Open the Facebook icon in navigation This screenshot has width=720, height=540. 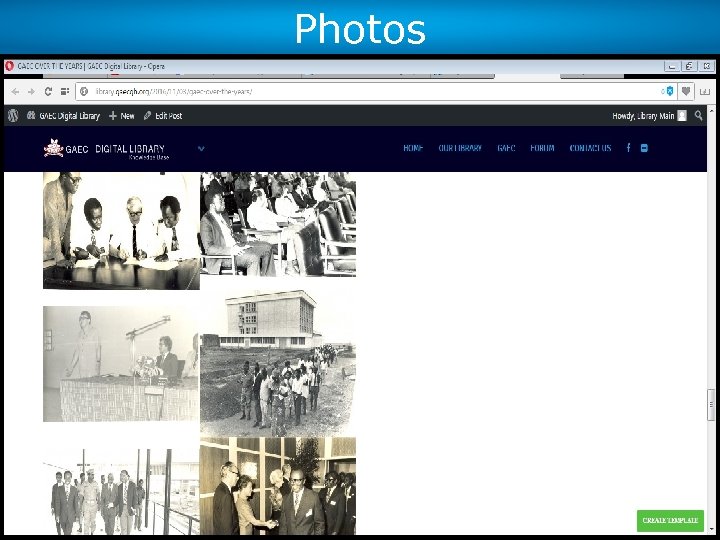[x=628, y=147]
